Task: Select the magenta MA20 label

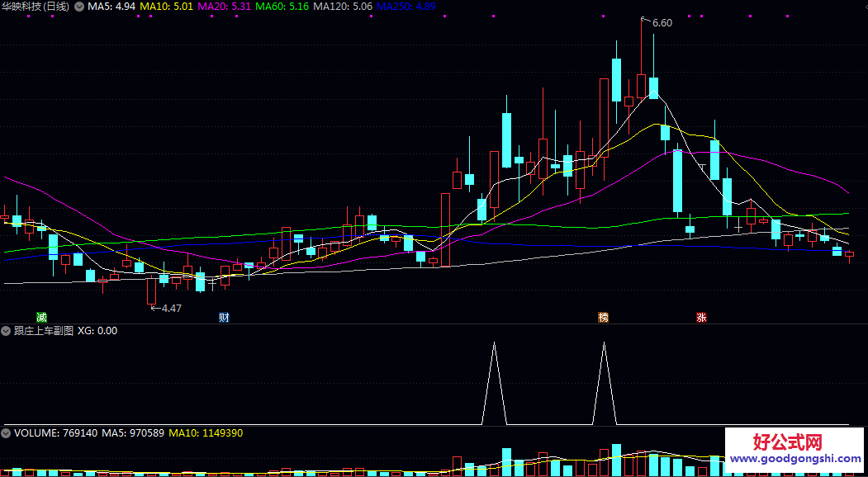Action: (x=224, y=7)
